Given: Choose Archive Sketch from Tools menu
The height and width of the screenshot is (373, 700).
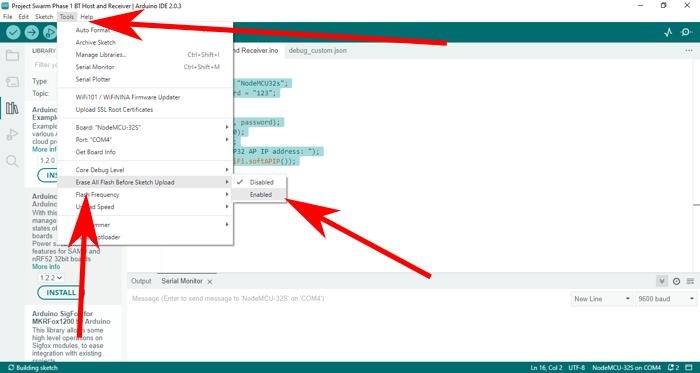Looking at the screenshot, I should (x=146, y=43).
